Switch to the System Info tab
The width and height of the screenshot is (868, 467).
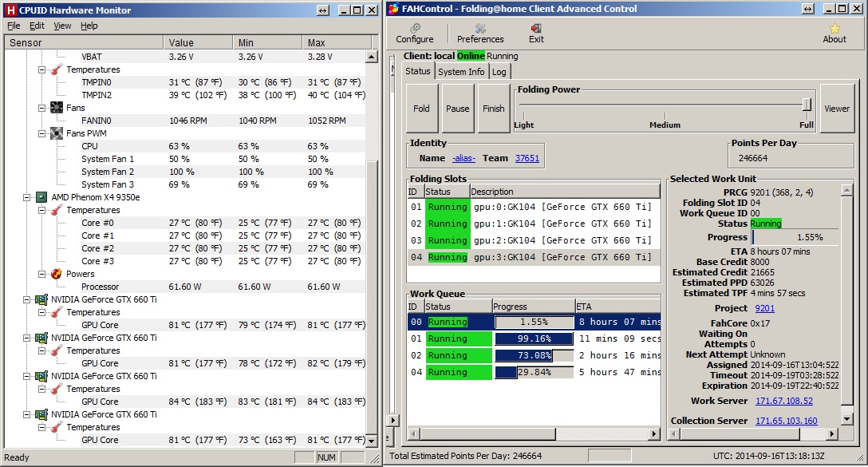click(x=461, y=72)
